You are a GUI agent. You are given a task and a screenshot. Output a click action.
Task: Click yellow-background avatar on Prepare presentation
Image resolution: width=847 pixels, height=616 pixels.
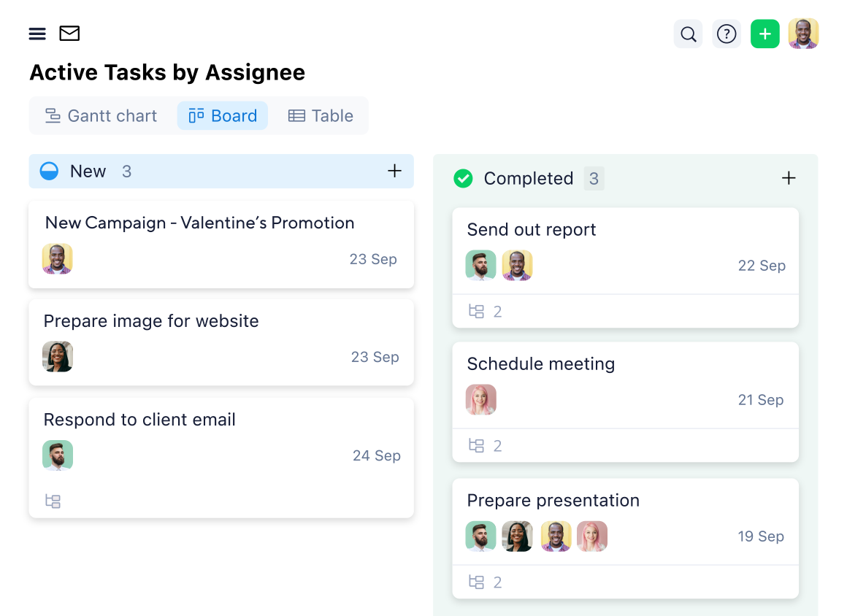point(556,536)
